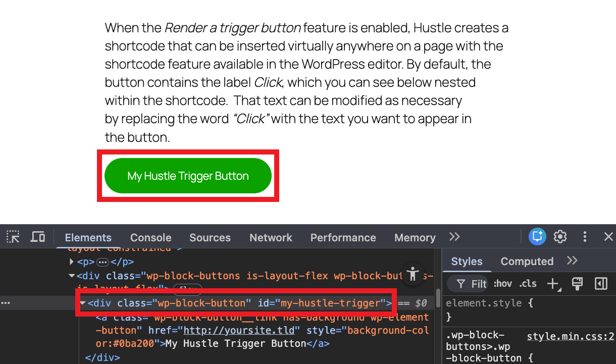The height and width of the screenshot is (364, 616).
Task: Click the flex badge in the DOM tree
Action: (187, 289)
